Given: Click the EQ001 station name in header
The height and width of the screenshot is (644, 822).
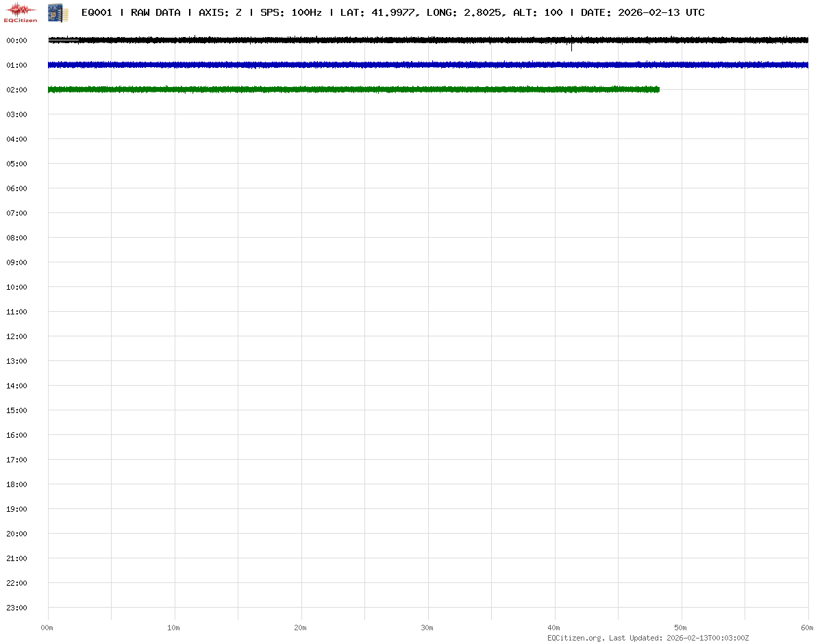Looking at the screenshot, I should coord(97,13).
